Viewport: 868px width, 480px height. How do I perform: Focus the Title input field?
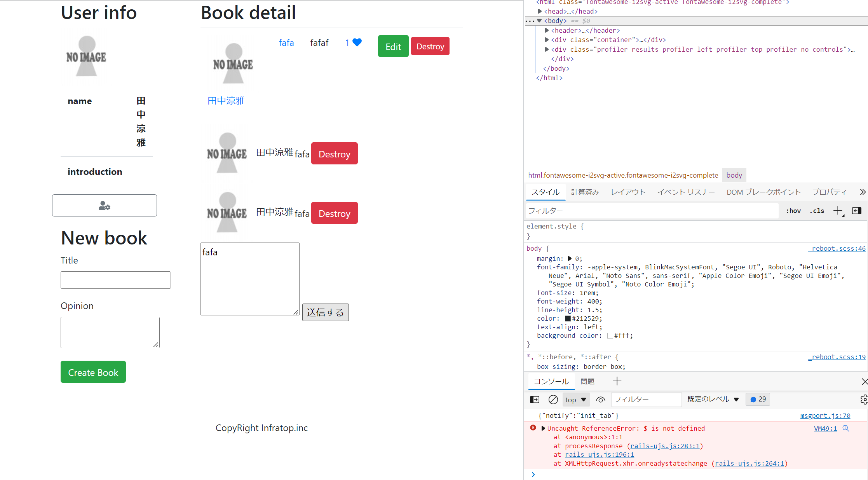116,280
